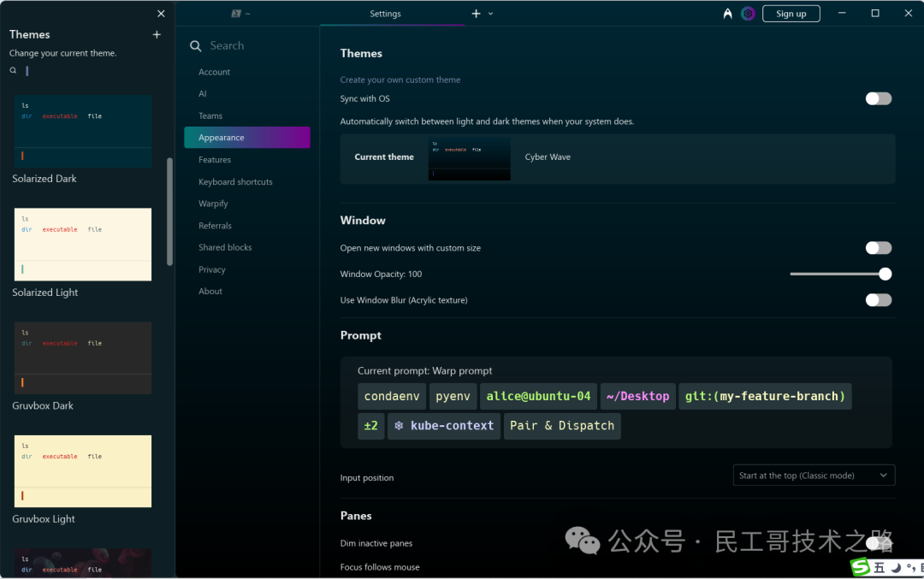Add a new theme with plus icon
Image resolution: width=924 pixels, height=579 pixels.
coord(157,35)
